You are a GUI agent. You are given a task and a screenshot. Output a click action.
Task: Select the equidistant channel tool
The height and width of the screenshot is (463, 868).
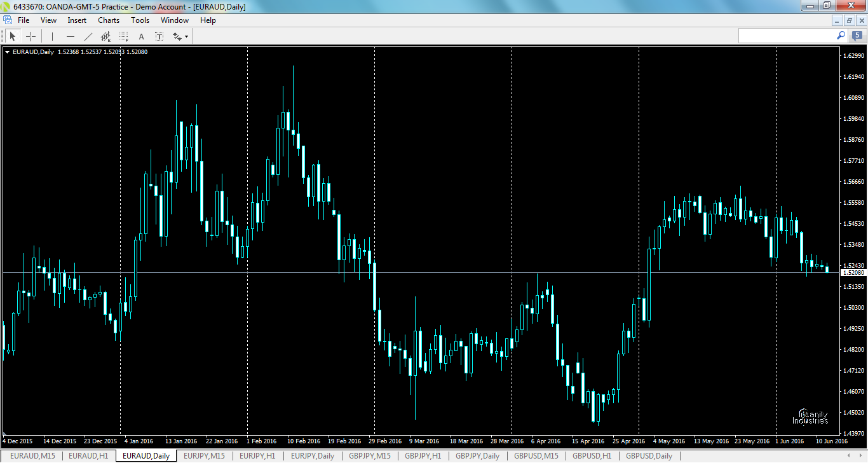(107, 36)
